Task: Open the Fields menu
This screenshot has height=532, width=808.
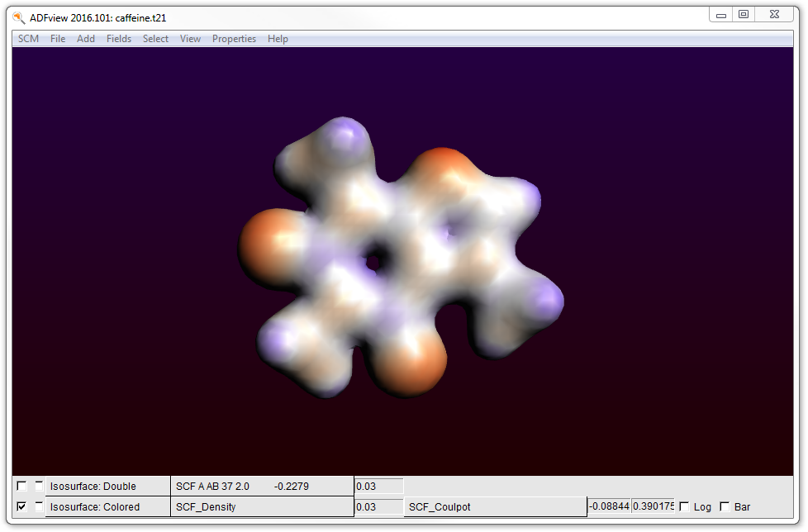Action: 118,39
